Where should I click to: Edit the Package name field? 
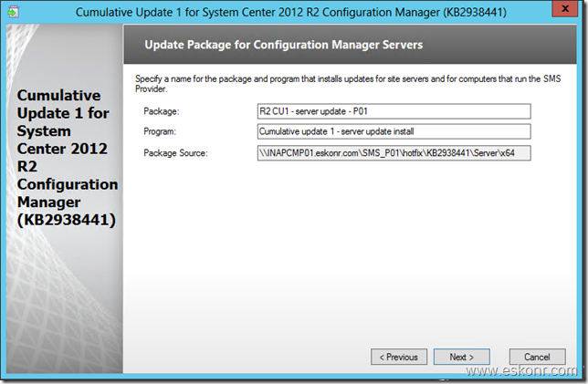point(394,111)
